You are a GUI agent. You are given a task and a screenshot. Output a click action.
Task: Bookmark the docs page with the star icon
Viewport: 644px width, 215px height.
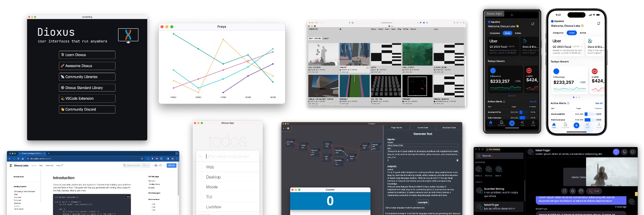tap(142, 159)
